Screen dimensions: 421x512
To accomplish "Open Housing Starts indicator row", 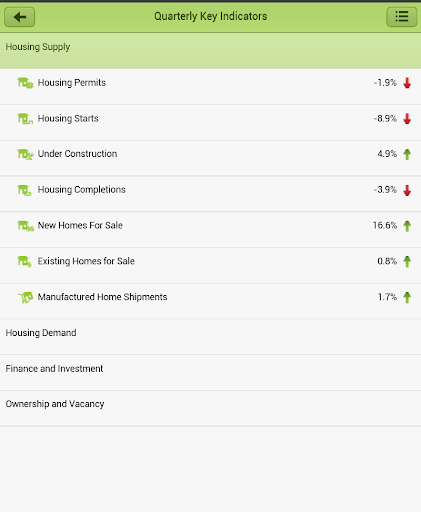I will [210, 122].
